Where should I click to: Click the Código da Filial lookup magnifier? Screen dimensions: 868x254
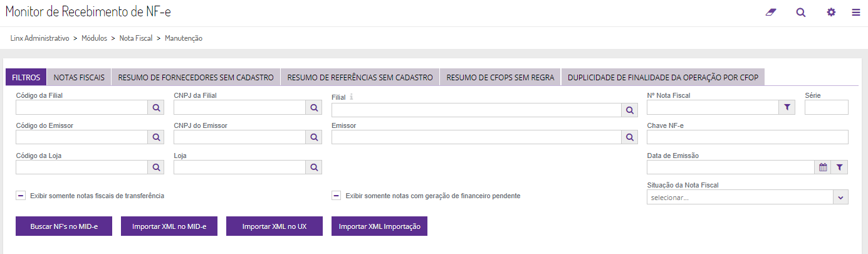pyautogui.click(x=156, y=108)
